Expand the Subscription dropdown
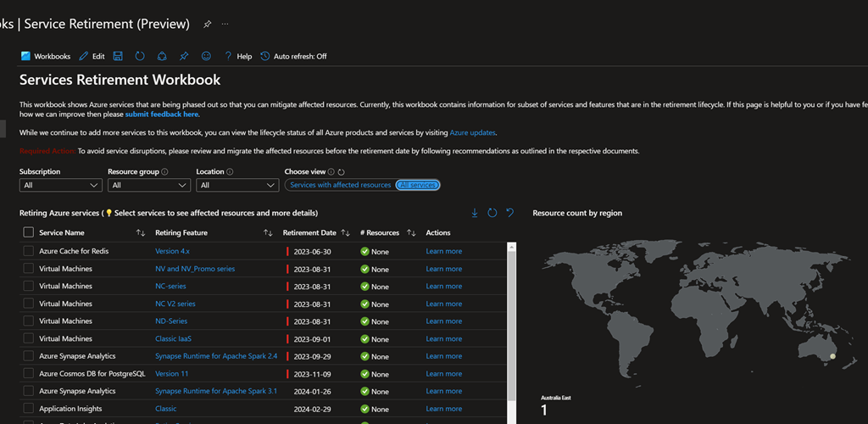This screenshot has width=868, height=424. coord(60,185)
